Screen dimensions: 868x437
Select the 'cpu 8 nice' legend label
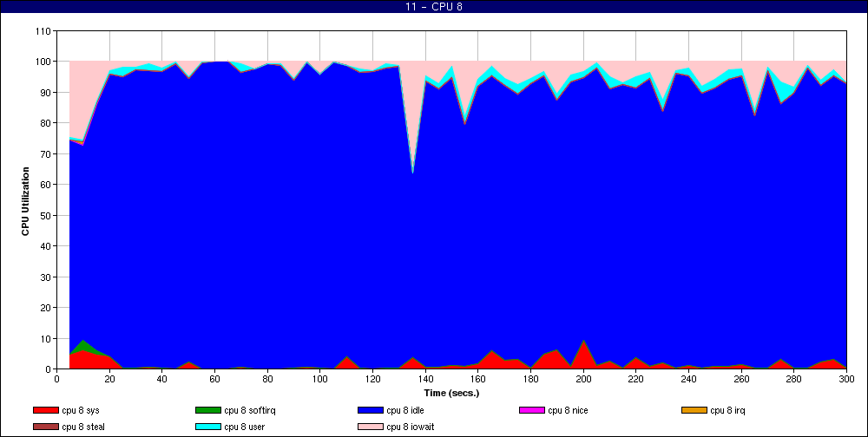(568, 410)
